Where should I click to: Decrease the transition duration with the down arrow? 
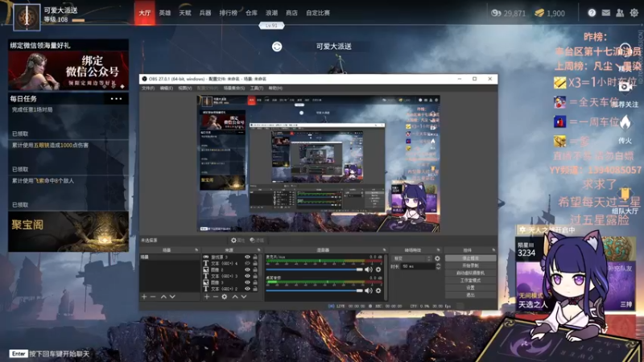[438, 268]
